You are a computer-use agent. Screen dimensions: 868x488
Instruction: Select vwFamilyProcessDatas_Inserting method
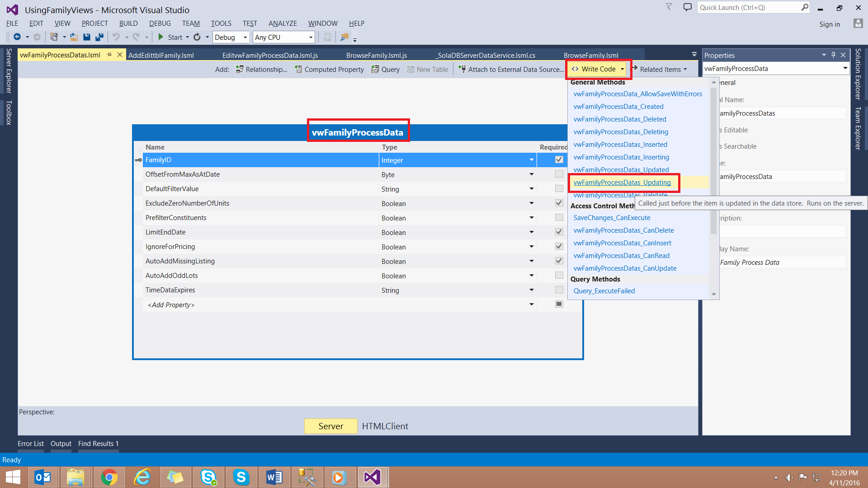(x=621, y=157)
